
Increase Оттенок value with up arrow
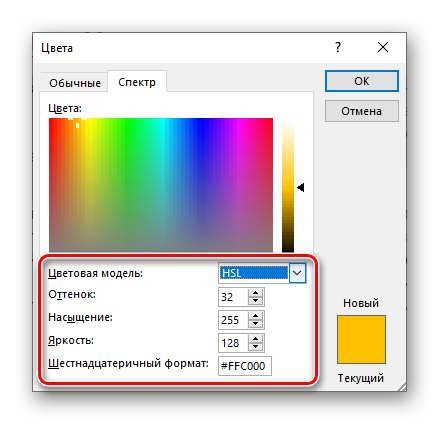[x=256, y=293]
